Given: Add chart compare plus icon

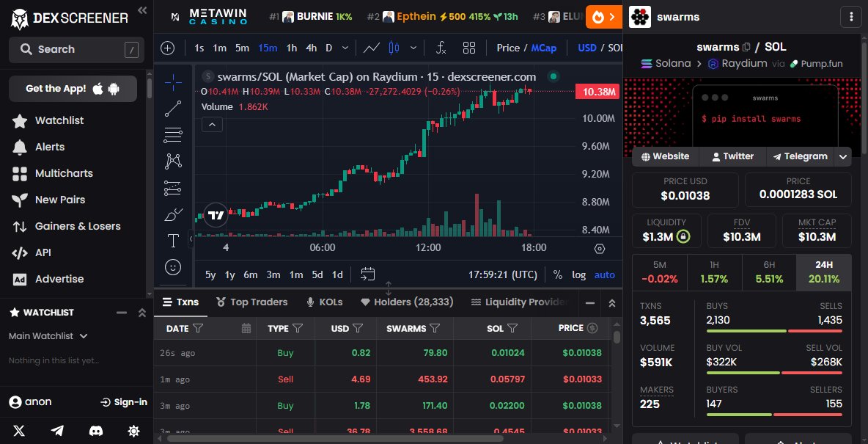Looking at the screenshot, I should tap(168, 48).
